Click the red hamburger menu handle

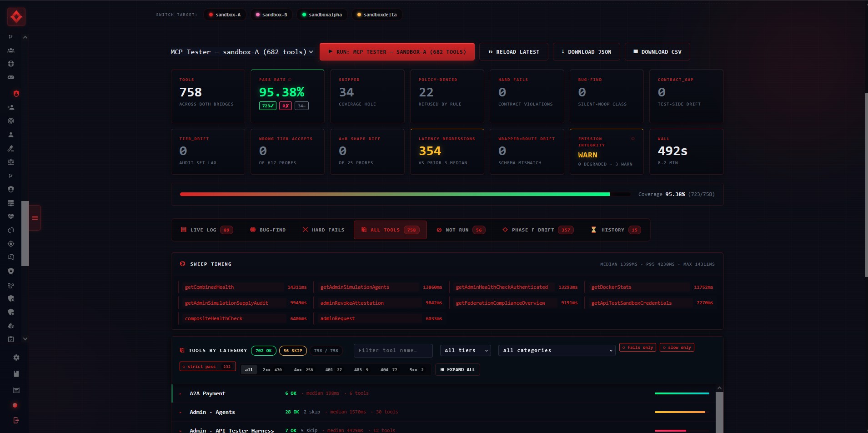[x=35, y=218]
